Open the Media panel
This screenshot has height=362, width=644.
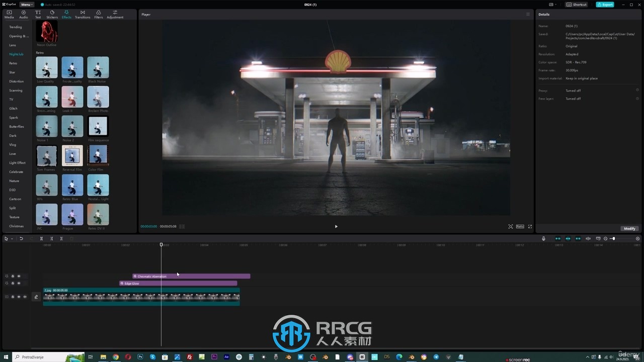[x=9, y=14]
